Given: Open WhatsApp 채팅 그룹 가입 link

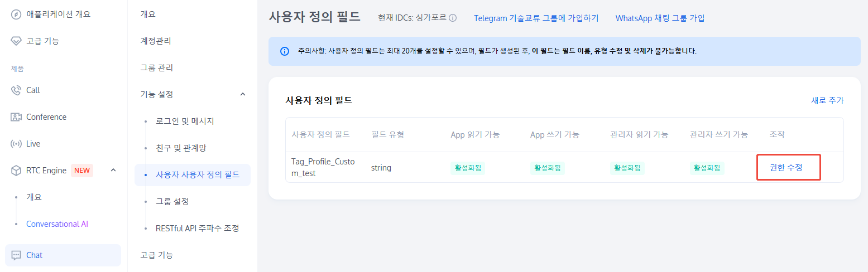Looking at the screenshot, I should click(x=660, y=18).
